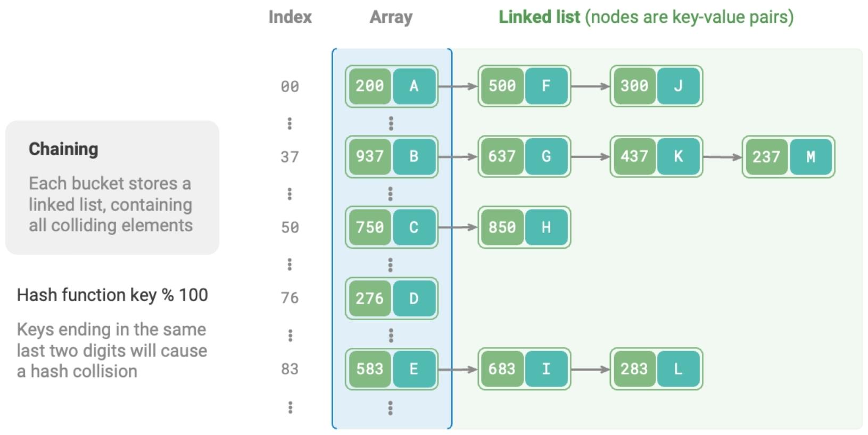Click the key 750 array cell

(370, 227)
